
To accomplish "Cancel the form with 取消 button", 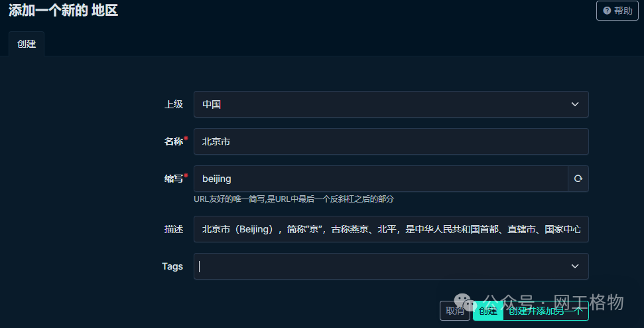I will pyautogui.click(x=455, y=311).
